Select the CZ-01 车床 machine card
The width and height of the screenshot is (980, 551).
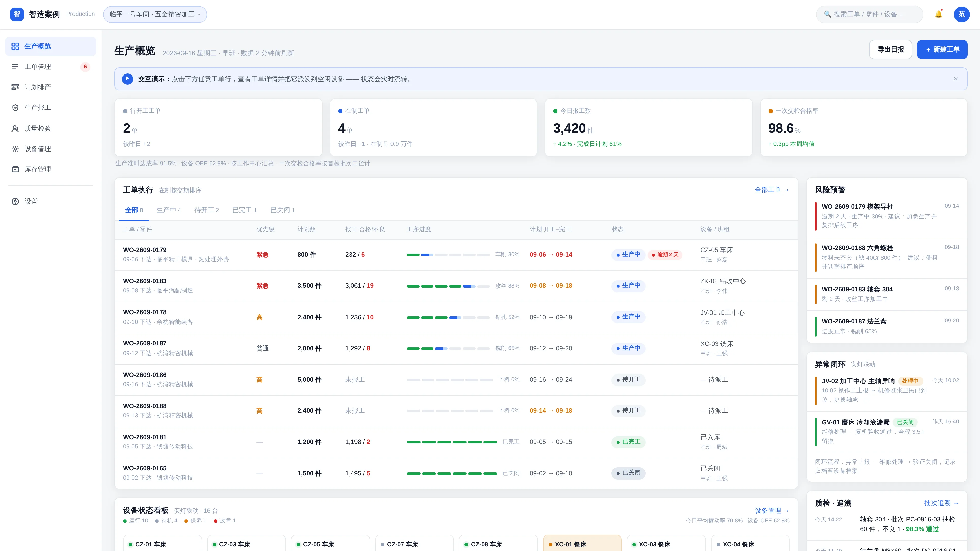click(x=163, y=543)
